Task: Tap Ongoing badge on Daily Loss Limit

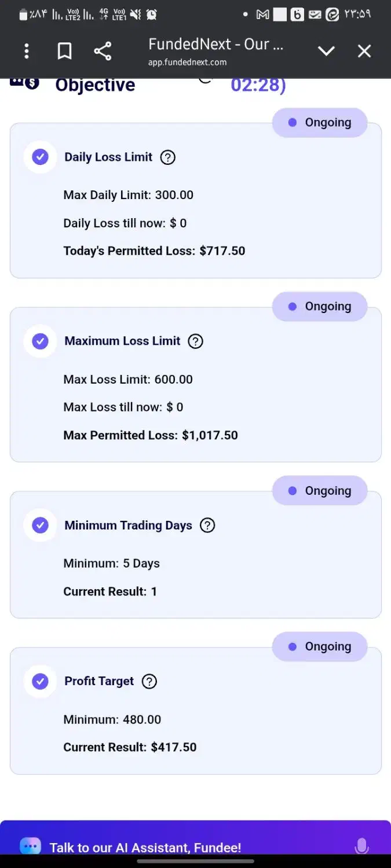Action: pos(320,123)
